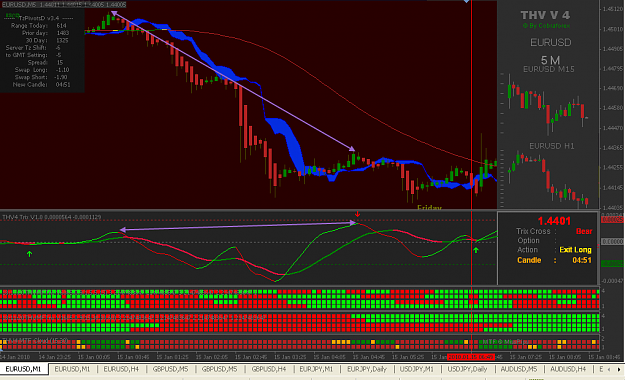625x380 pixels.
Task: Click the Range Today 614 value
Action: [x=61, y=26]
